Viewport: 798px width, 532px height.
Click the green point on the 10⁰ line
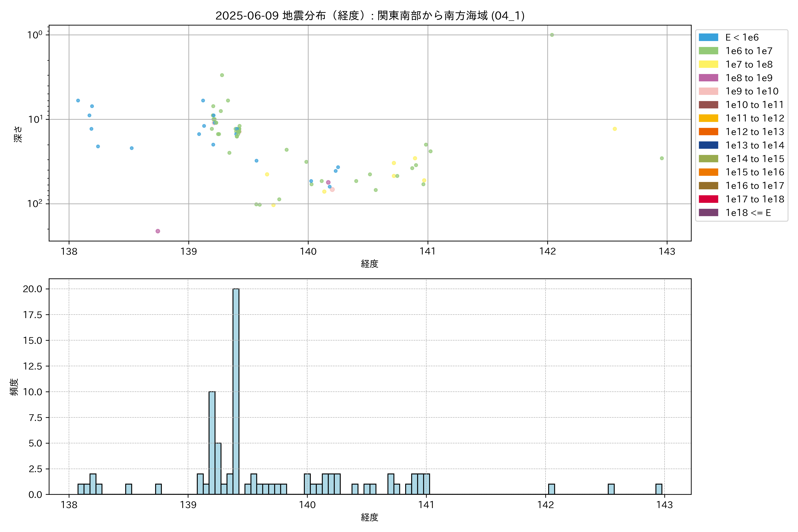click(x=552, y=35)
